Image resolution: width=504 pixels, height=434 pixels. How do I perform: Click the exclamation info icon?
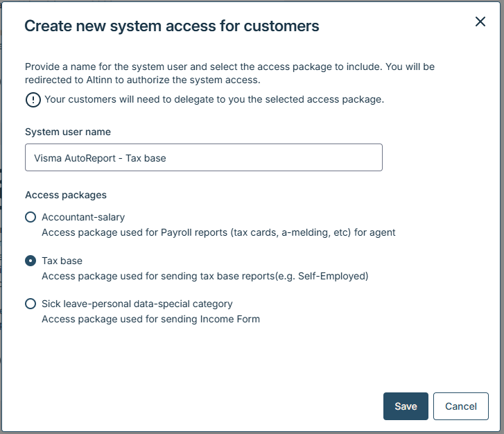[x=33, y=100]
